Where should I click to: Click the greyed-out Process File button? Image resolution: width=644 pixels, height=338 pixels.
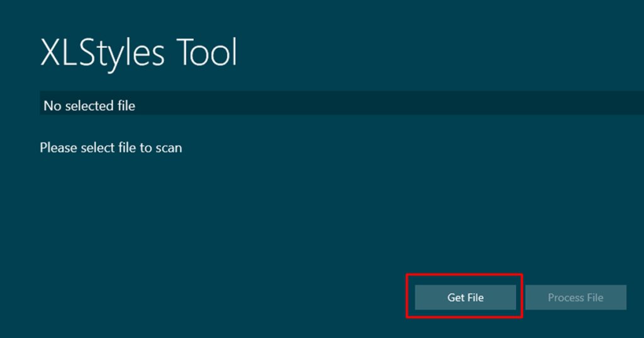coord(576,297)
